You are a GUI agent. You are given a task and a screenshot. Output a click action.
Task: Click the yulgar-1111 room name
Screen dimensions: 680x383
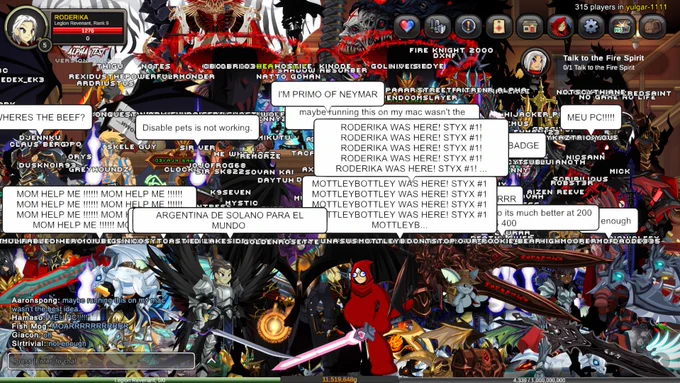[647, 7]
